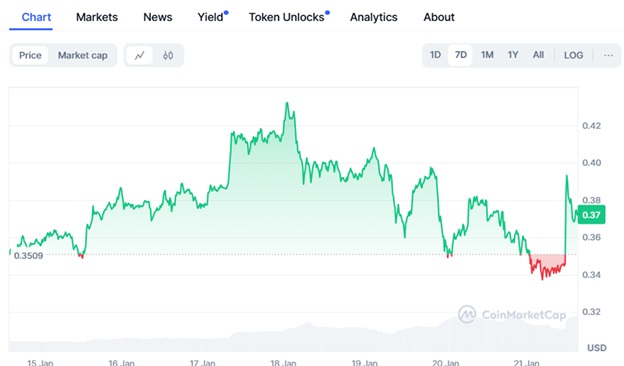Open the Analytics tab
624x366 pixels.
pyautogui.click(x=374, y=17)
